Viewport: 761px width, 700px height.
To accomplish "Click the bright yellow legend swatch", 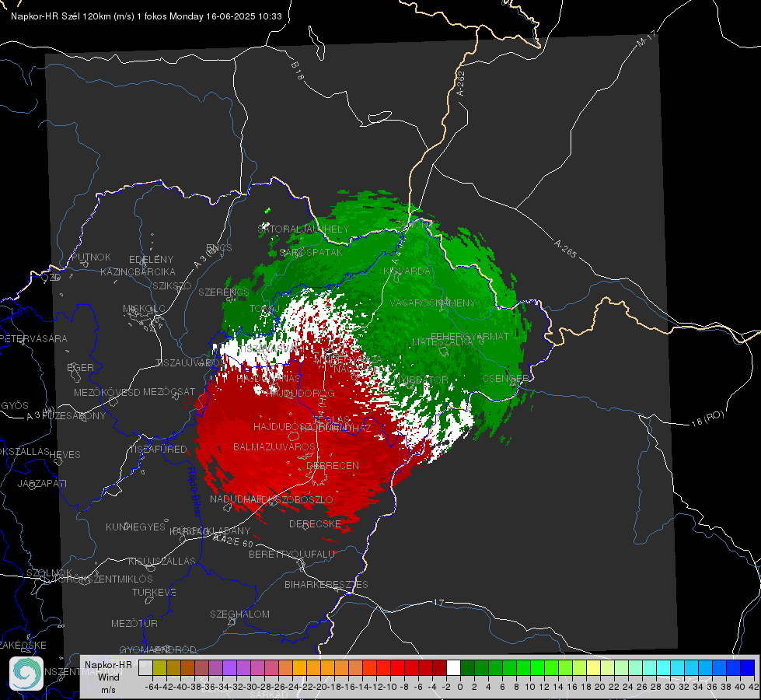I will point(594,668).
